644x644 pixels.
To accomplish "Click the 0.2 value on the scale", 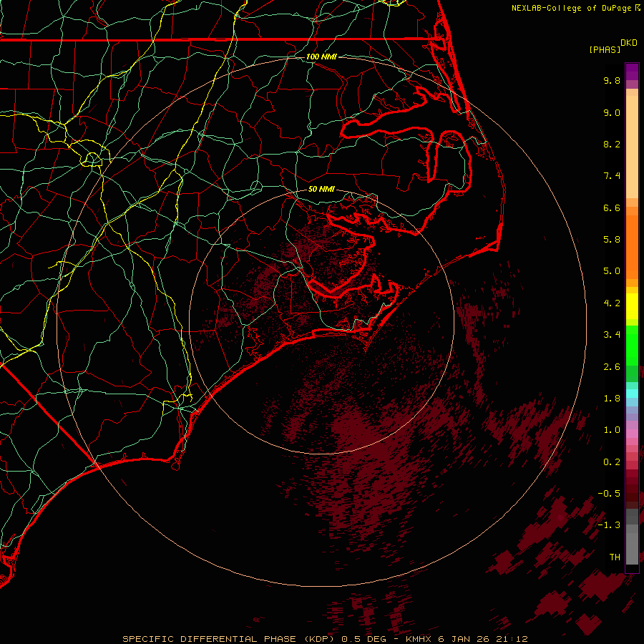I will tap(612, 462).
